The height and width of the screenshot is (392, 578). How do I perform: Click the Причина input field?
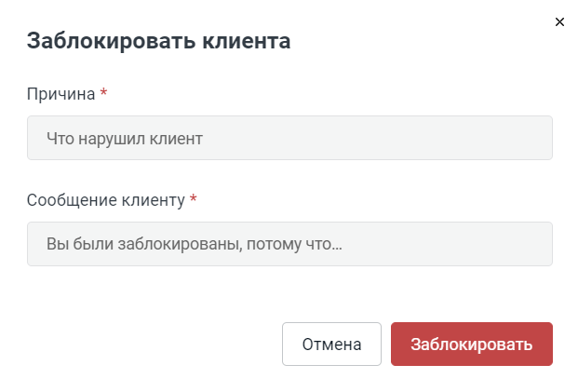click(x=289, y=138)
